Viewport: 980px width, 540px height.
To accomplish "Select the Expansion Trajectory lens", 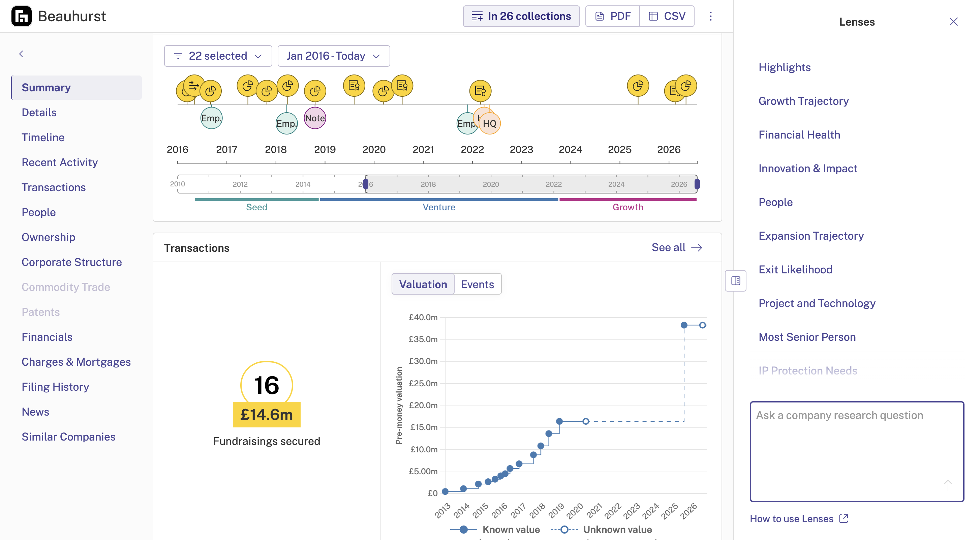I will click(x=811, y=236).
